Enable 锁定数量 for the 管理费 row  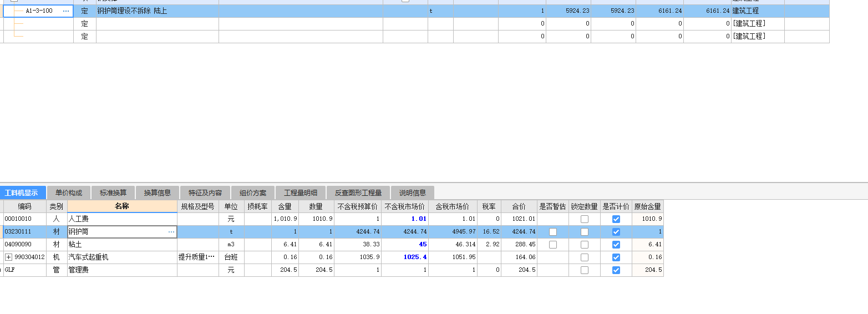(x=585, y=270)
